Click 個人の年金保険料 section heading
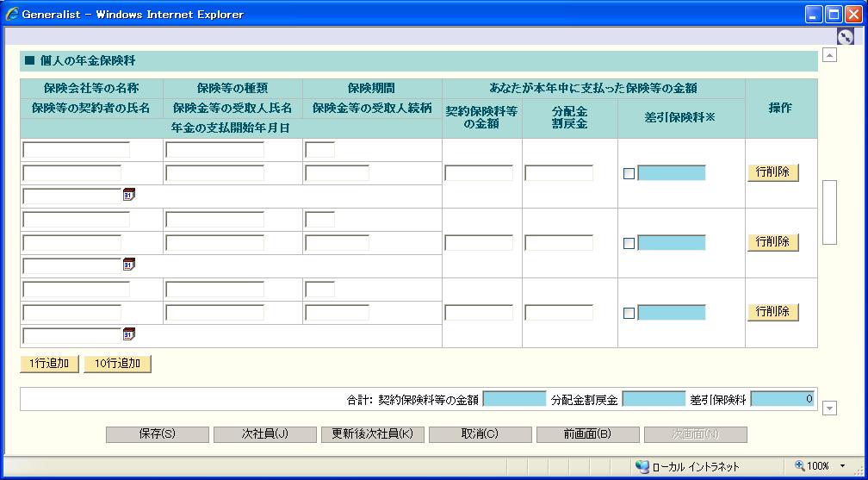The height and width of the screenshot is (480, 868). point(88,61)
